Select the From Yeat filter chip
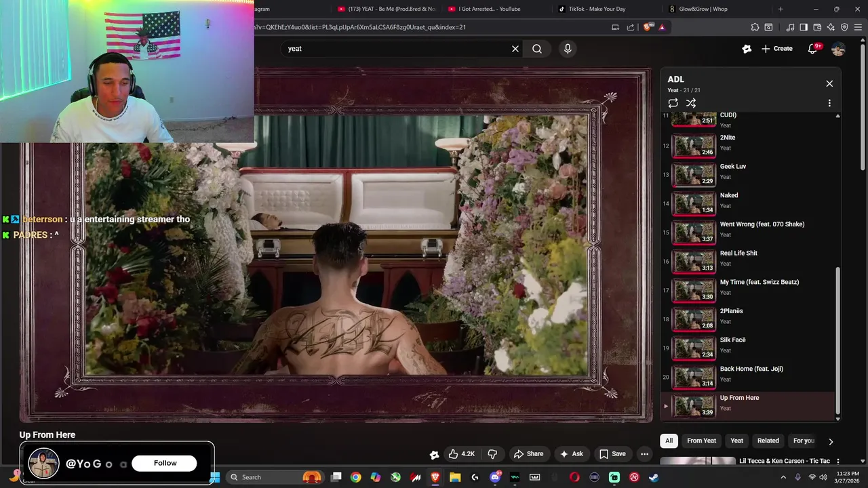Screen dimensions: 868x488 [x=701, y=441]
